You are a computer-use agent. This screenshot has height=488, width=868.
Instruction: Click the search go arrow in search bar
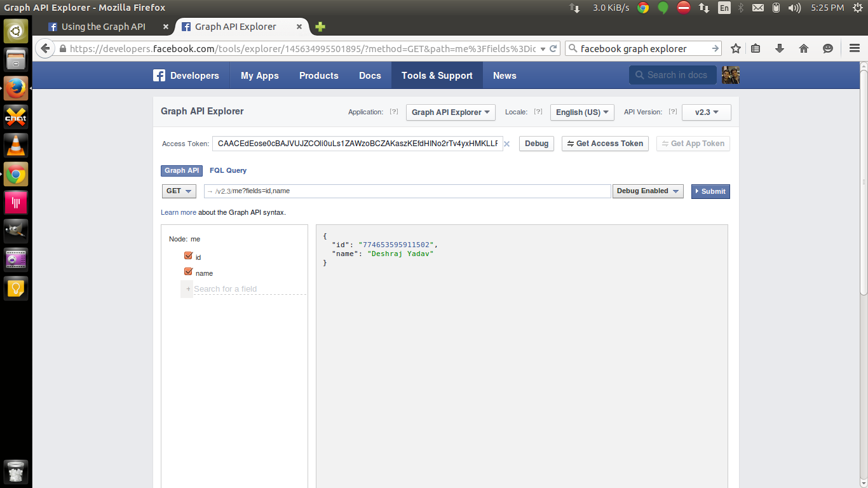point(715,48)
